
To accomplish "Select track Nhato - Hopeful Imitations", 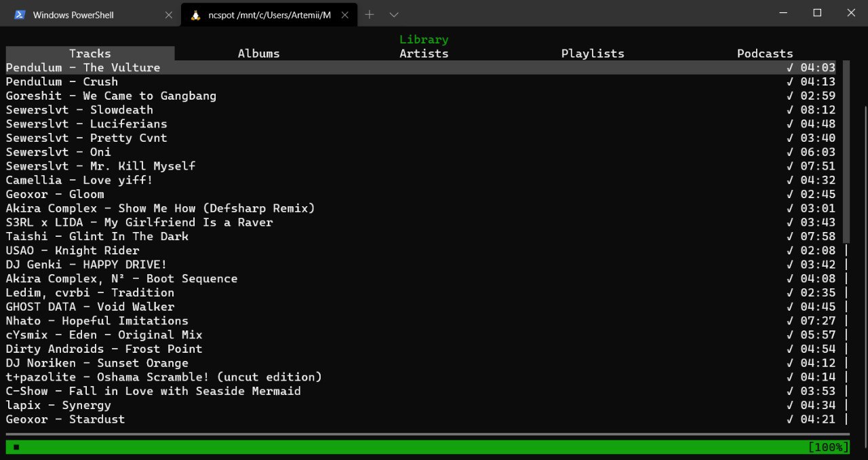I will click(x=420, y=321).
